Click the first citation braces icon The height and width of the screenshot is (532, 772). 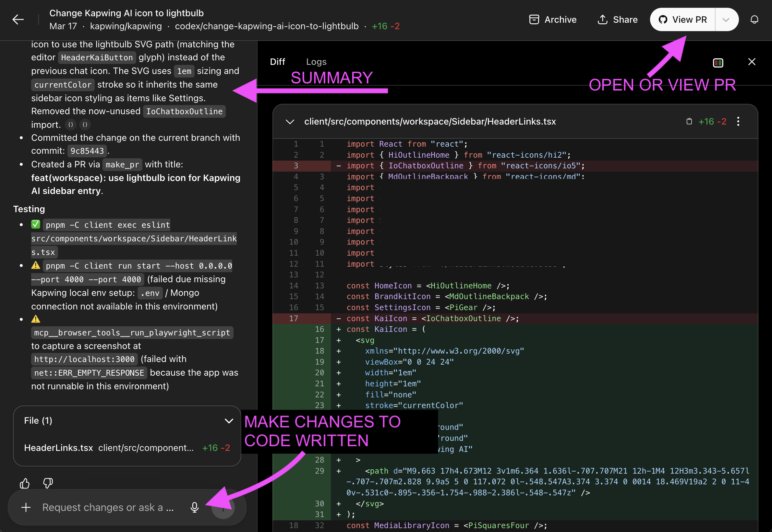[71, 125]
